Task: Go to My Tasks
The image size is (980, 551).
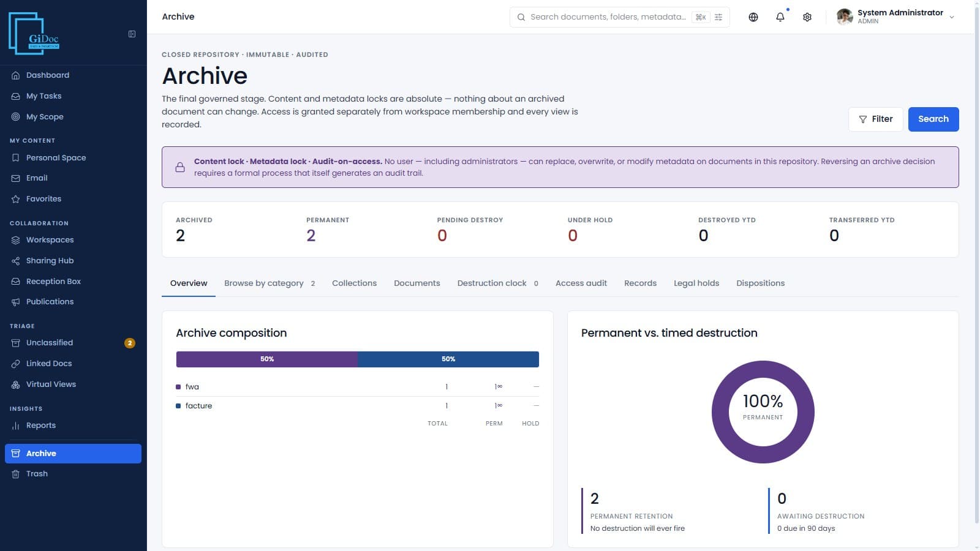Action: tap(73, 96)
